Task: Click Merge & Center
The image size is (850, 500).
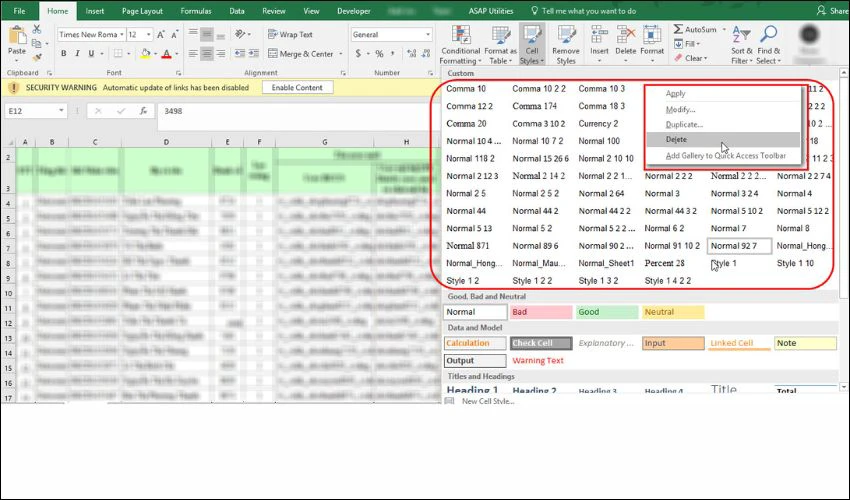Action: coord(301,54)
